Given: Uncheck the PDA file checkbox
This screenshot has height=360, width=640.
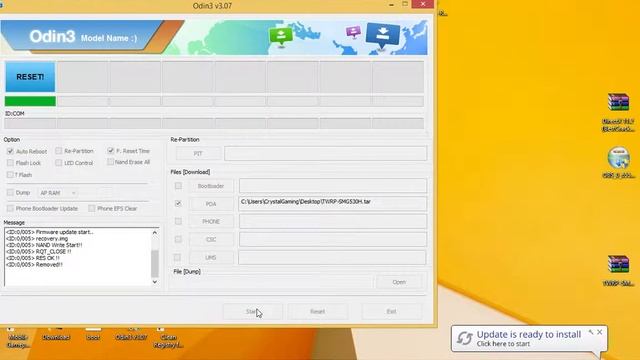Looking at the screenshot, I should [x=178, y=203].
